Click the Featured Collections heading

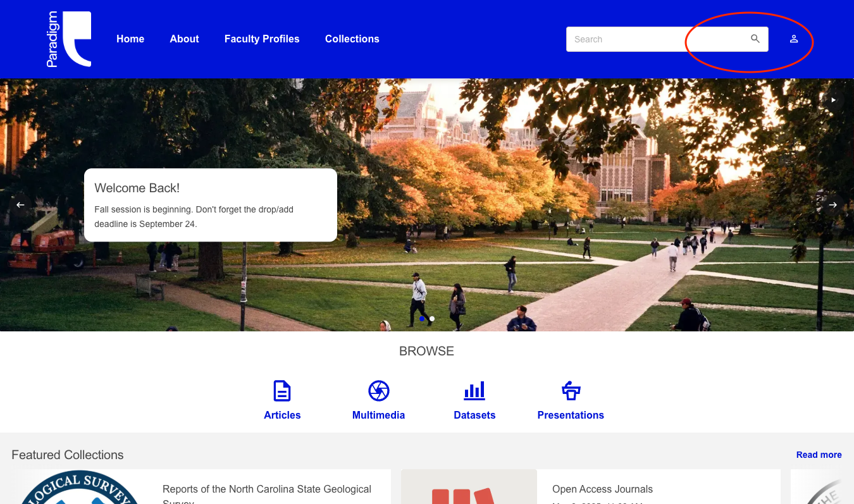pos(68,455)
